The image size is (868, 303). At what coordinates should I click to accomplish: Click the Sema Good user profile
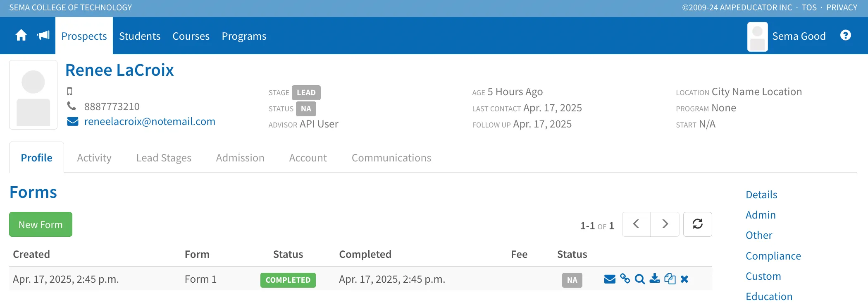pos(787,36)
